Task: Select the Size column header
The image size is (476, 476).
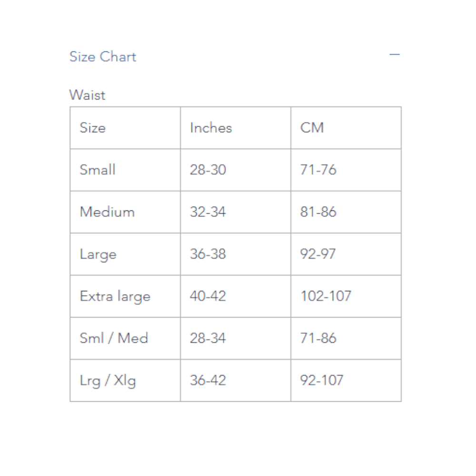Action: 93,128
